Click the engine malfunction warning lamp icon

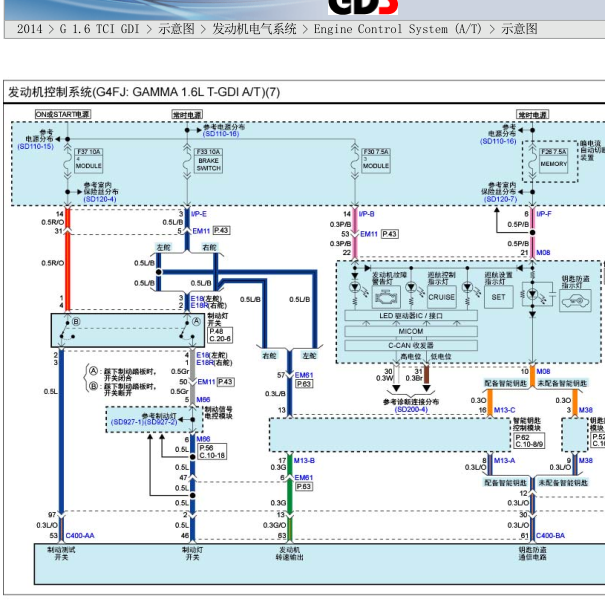[386, 297]
